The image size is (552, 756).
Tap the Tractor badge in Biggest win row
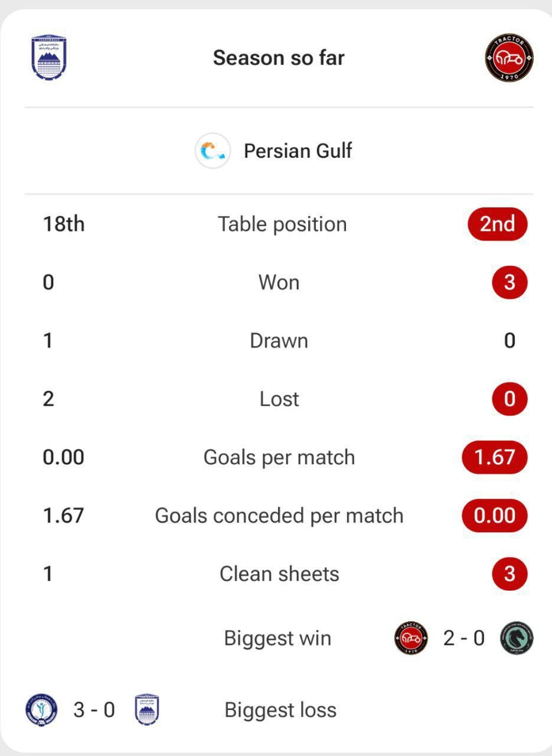tap(411, 638)
